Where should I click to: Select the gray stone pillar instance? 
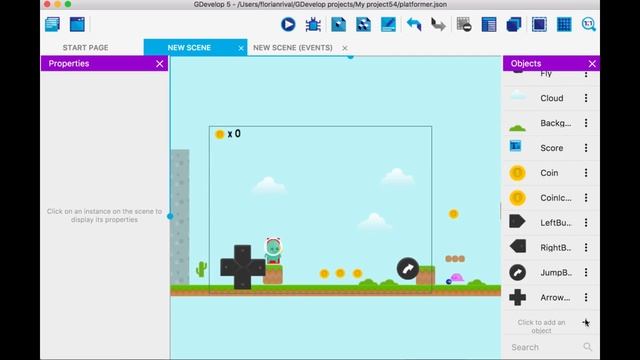pyautogui.click(x=180, y=217)
